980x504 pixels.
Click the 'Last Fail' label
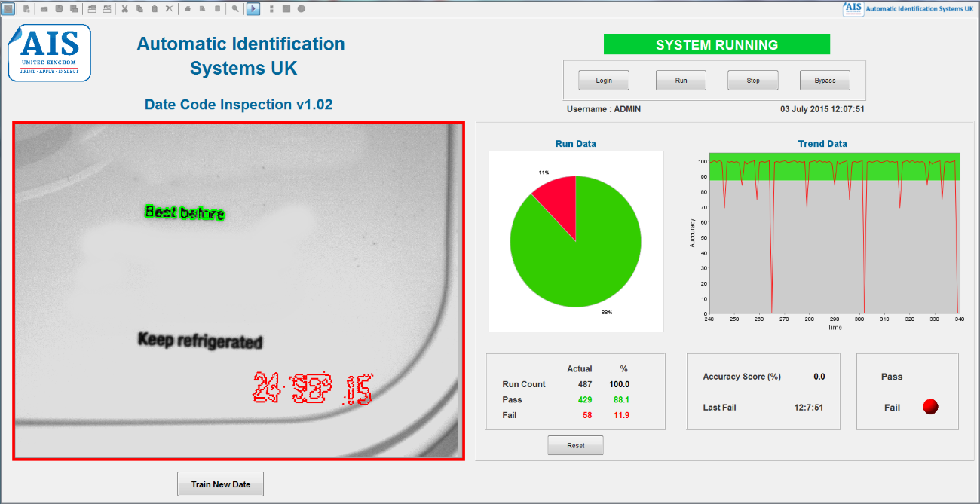719,408
